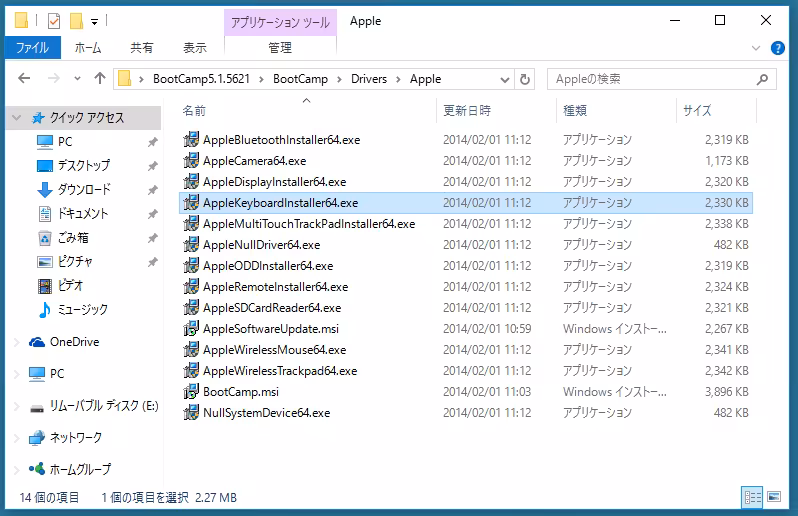Go up one folder level arrow
798x516 pixels.
[x=100, y=78]
